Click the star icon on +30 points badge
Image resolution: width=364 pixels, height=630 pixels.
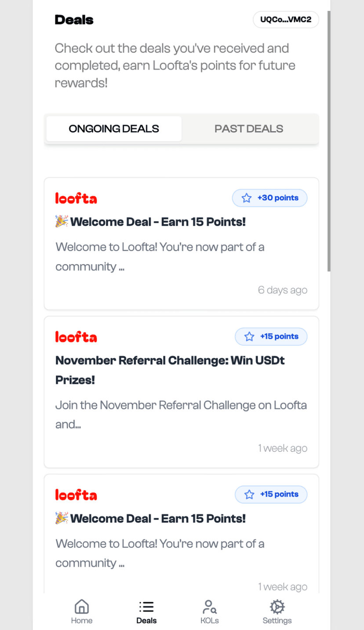pos(247,198)
